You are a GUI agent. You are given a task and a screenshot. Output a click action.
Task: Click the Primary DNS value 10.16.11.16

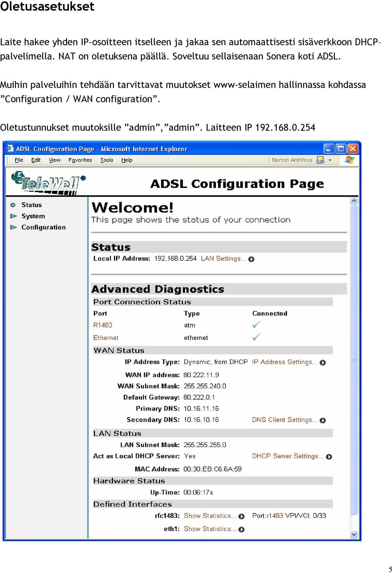coord(201,409)
